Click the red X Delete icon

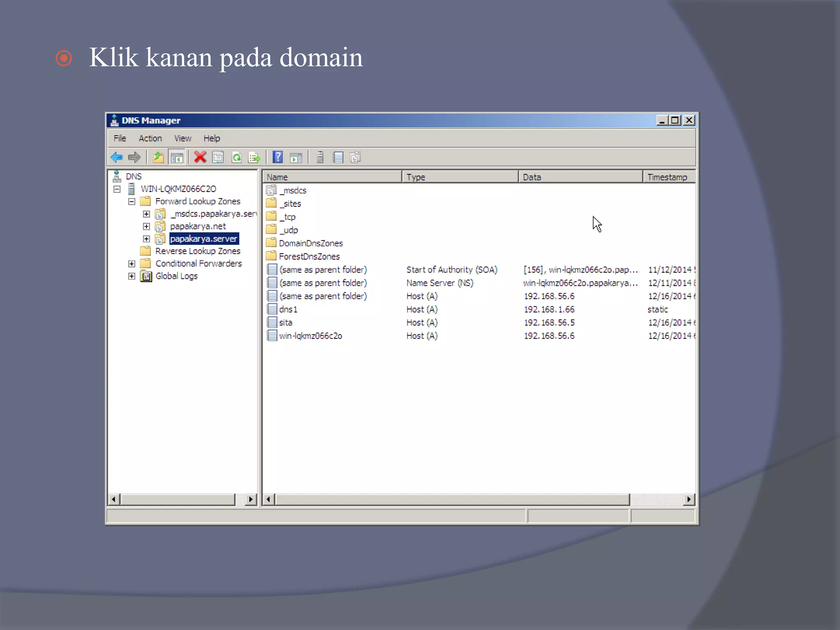pos(200,157)
